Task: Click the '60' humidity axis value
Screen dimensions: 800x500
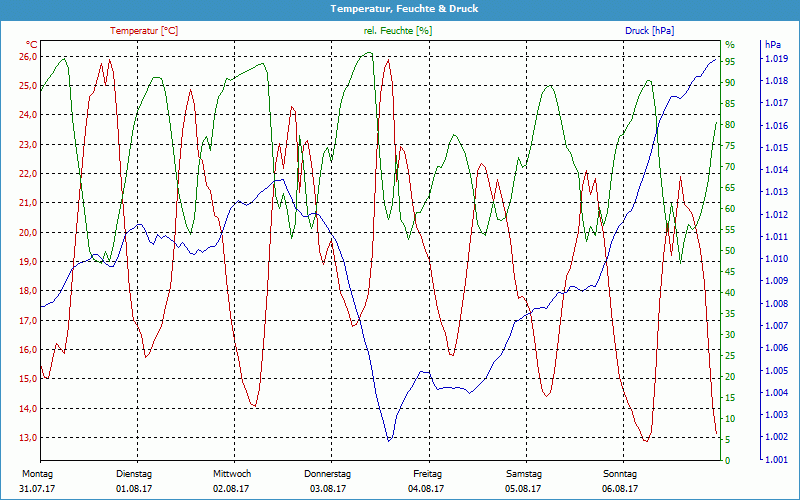Action: point(730,208)
